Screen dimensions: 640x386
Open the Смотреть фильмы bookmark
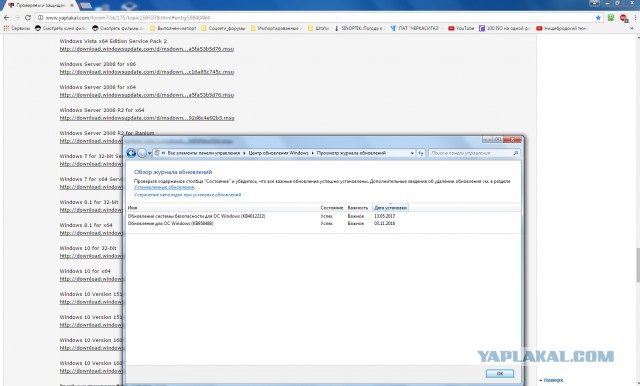tap(118, 28)
